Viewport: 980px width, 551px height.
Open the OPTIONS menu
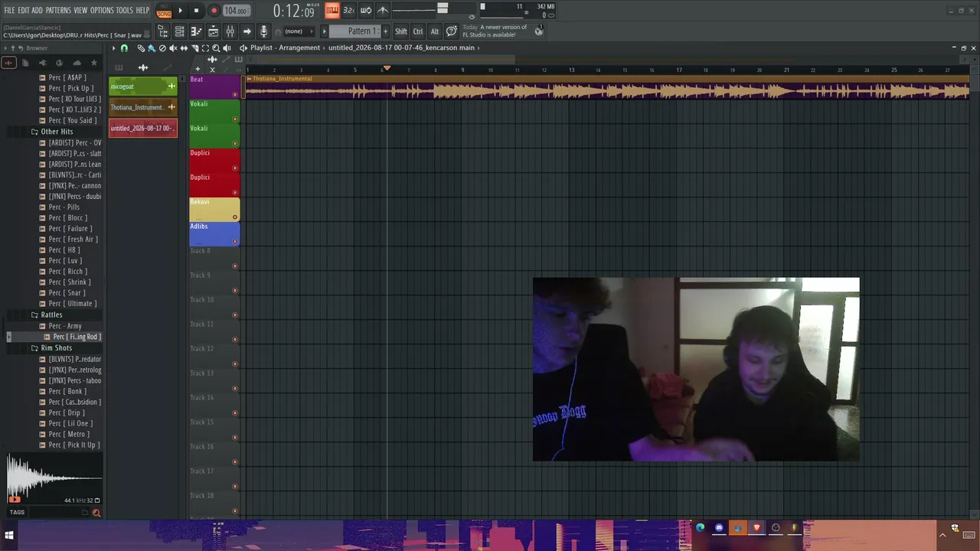[x=102, y=11]
